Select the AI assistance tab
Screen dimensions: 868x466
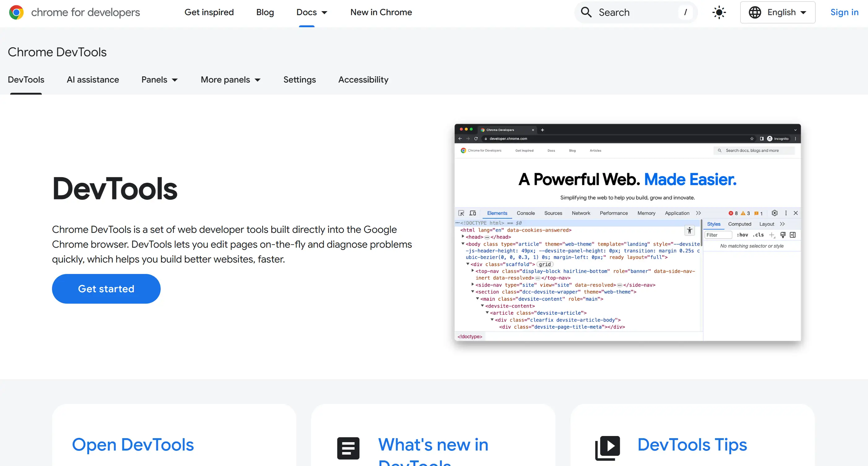pyautogui.click(x=93, y=80)
